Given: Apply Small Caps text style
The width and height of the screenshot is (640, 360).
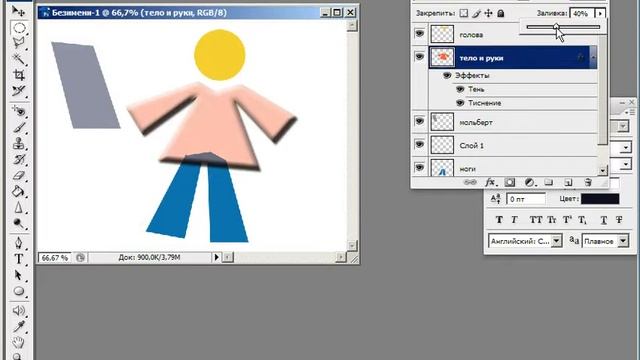Looking at the screenshot, I should (551, 220).
